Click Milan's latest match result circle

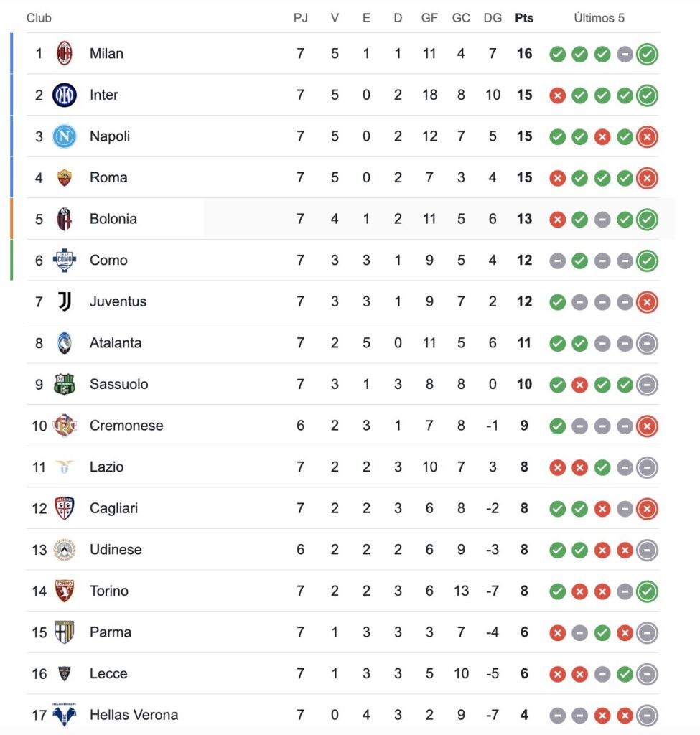tap(647, 54)
